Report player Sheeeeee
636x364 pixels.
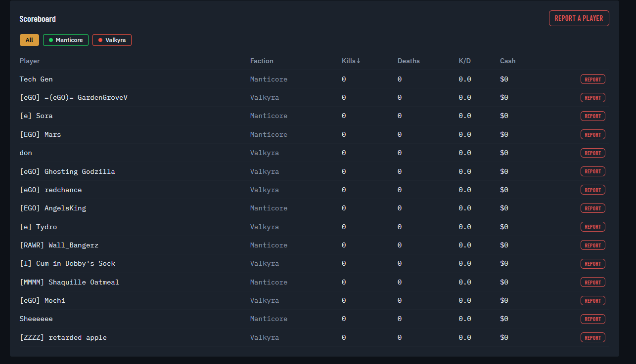pos(592,319)
